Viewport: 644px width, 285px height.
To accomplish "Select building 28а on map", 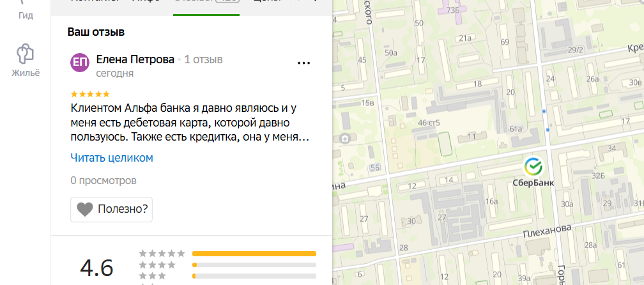I will pos(590,245).
